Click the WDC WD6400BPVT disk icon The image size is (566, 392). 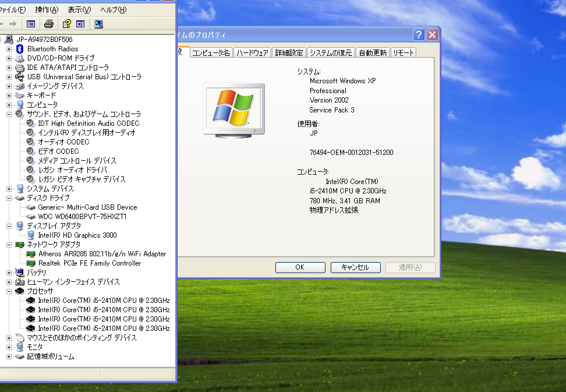31,217
